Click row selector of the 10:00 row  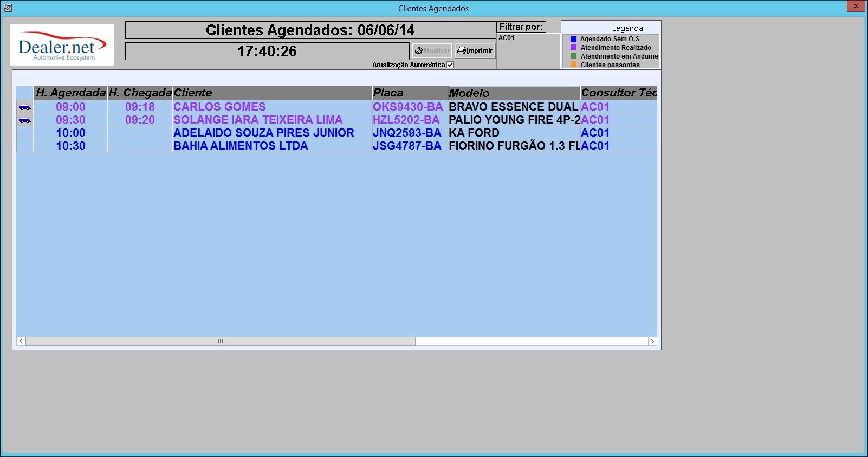(25, 133)
